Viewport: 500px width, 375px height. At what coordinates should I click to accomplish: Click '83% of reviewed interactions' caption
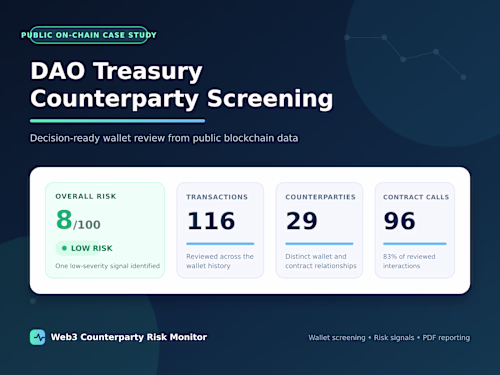pyautogui.click(x=409, y=261)
